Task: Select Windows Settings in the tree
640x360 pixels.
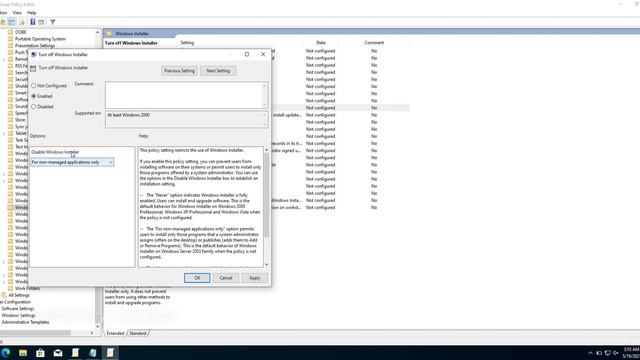Action: (x=18, y=315)
